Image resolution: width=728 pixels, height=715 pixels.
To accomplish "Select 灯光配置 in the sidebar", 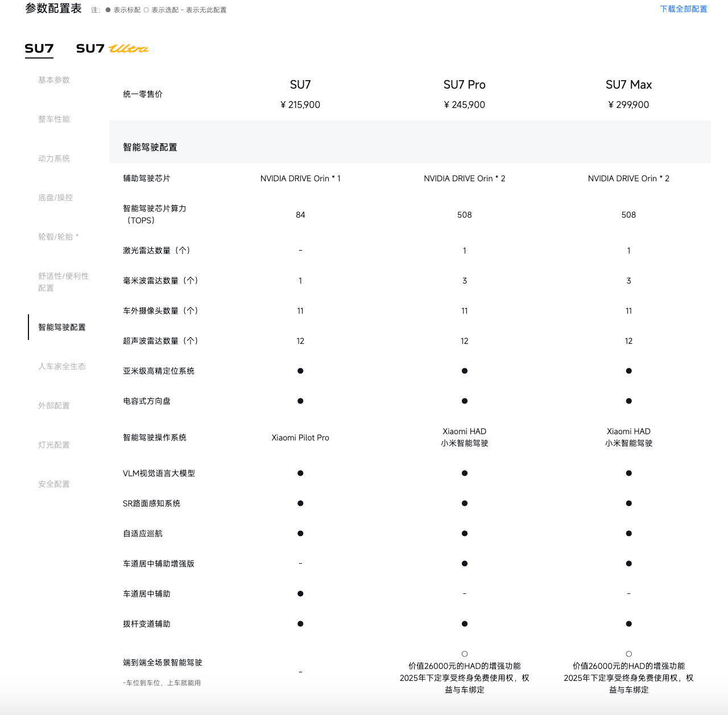I will 53,445.
